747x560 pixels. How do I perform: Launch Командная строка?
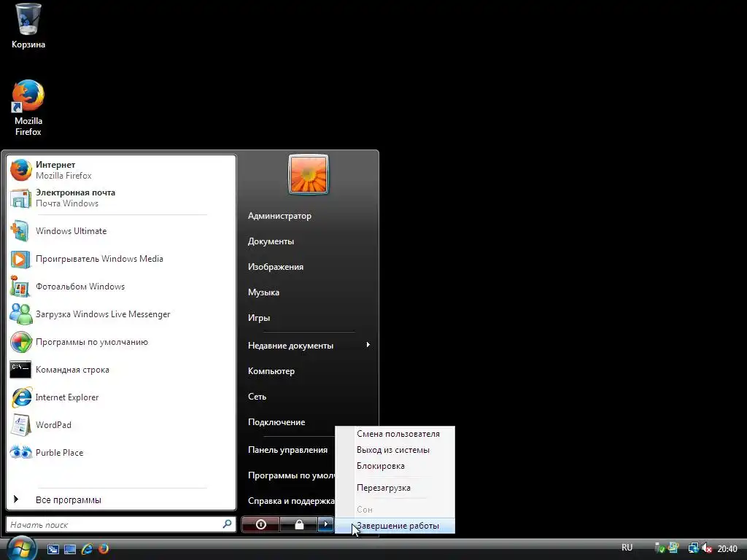point(121,370)
